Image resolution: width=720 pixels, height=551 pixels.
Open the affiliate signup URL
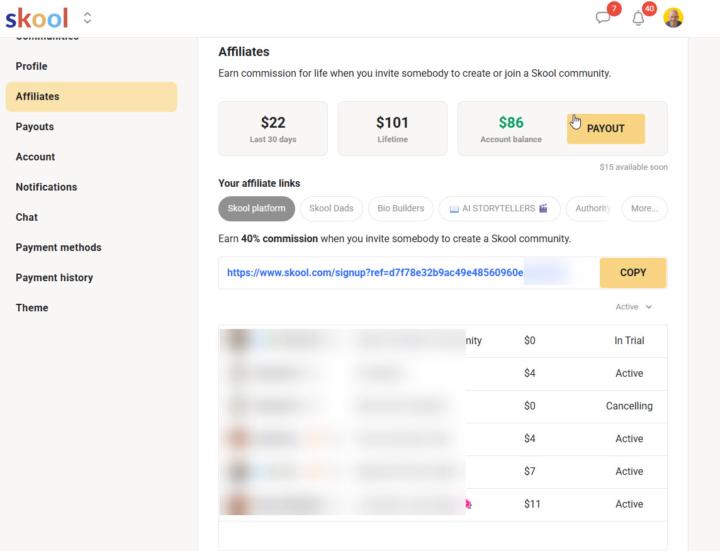tap(375, 273)
